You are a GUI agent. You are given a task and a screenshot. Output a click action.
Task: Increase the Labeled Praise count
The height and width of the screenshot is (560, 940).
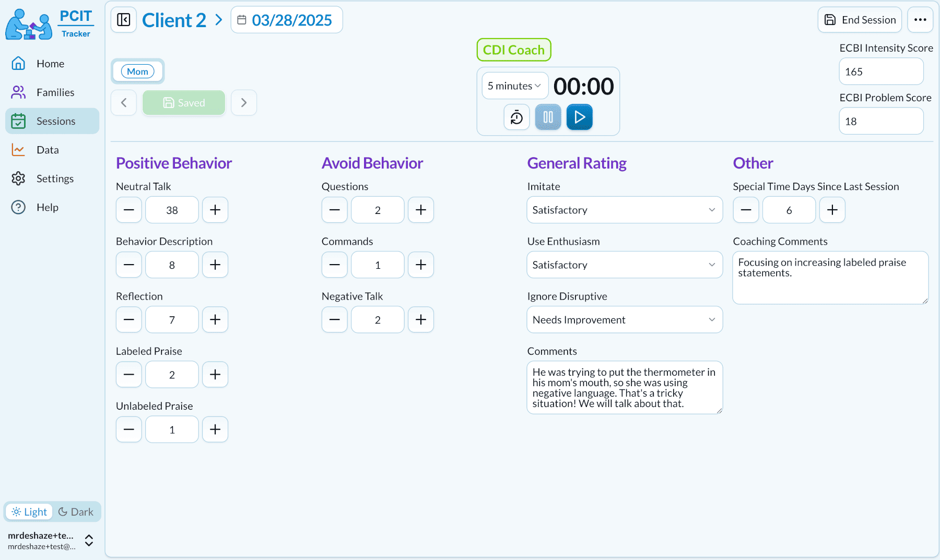(x=215, y=375)
